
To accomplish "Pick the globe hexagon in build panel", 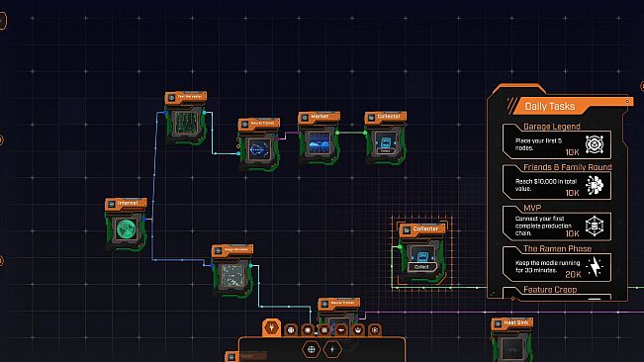I will click(x=311, y=350).
